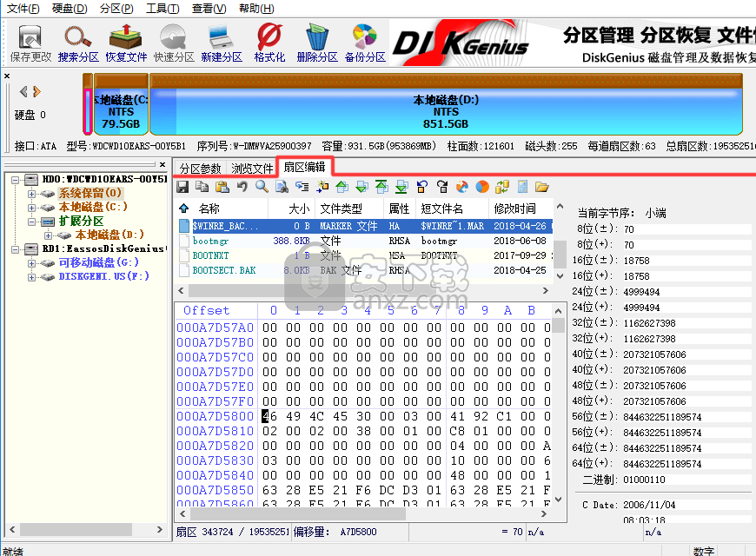Open the 备份分区 backup partition tool

click(365, 43)
